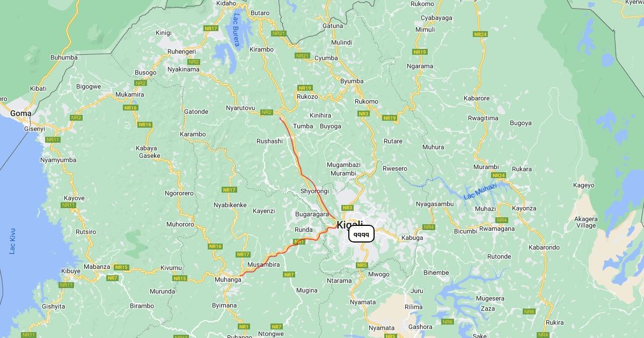Click the NR5 road shield above Mwogo
This screenshot has width=644, height=338.
[x=362, y=265]
